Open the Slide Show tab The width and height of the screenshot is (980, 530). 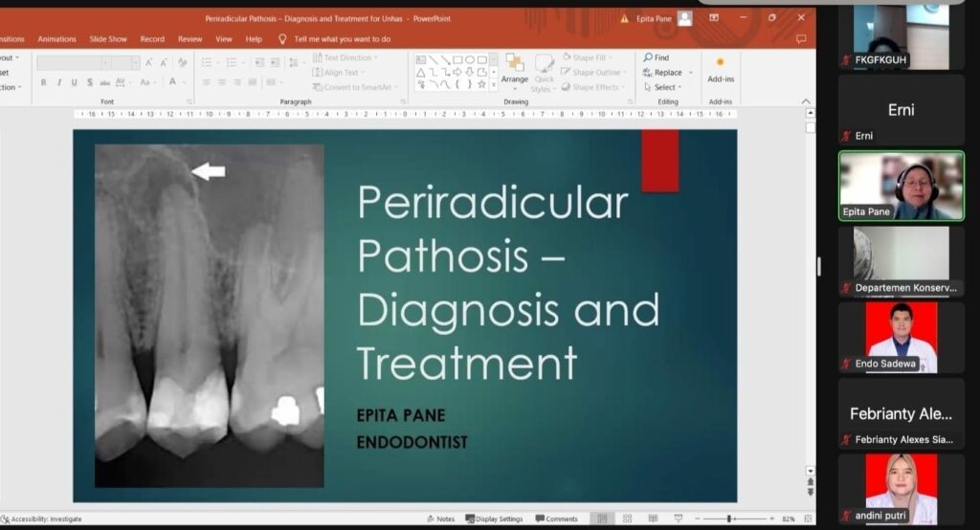click(108, 39)
